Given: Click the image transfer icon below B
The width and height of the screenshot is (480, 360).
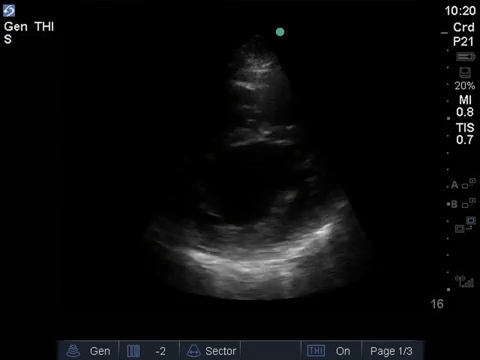Looking at the screenshot, I should coord(465,225).
